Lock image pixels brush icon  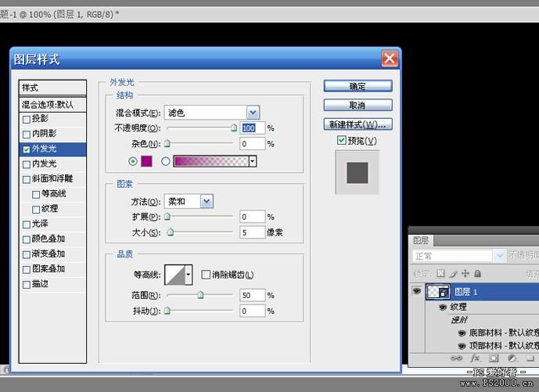click(454, 274)
